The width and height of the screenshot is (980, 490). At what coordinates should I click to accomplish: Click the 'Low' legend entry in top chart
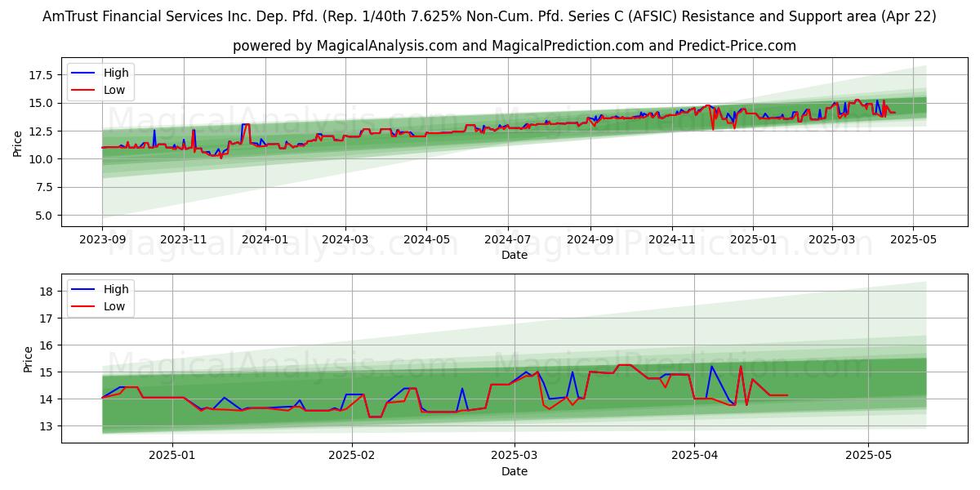pyautogui.click(x=114, y=91)
